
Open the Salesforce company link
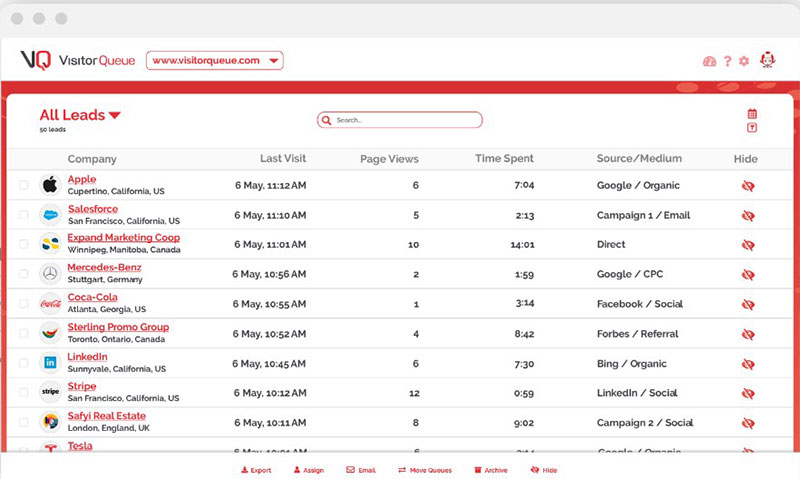click(x=93, y=209)
